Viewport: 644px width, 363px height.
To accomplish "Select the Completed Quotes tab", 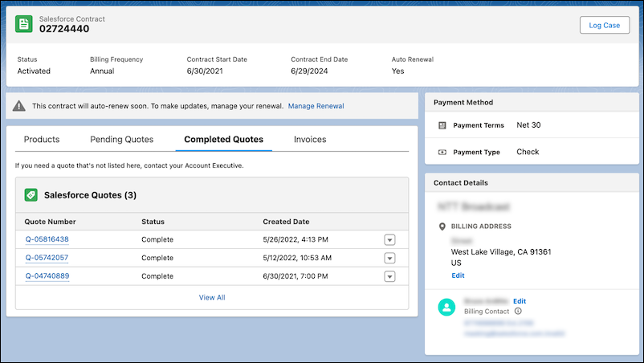I will click(x=223, y=139).
